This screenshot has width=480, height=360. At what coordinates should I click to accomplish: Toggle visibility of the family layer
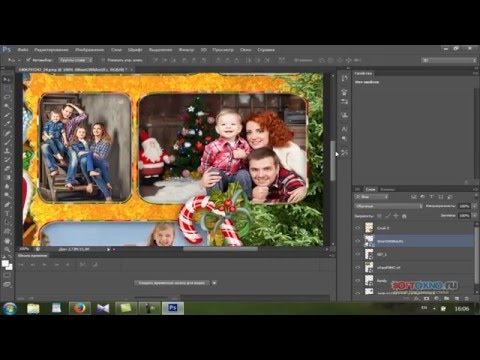(358, 281)
